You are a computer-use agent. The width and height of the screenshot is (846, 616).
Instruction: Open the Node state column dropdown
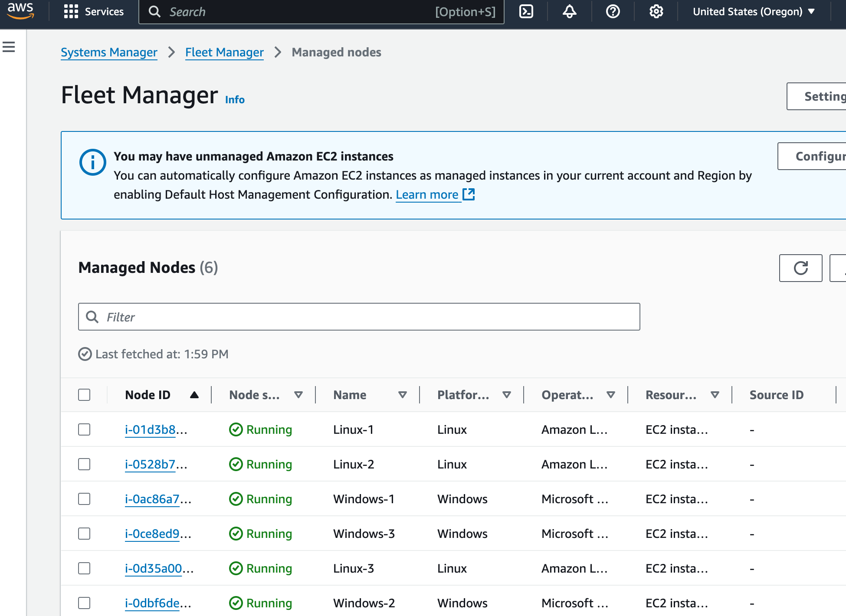pyautogui.click(x=298, y=395)
